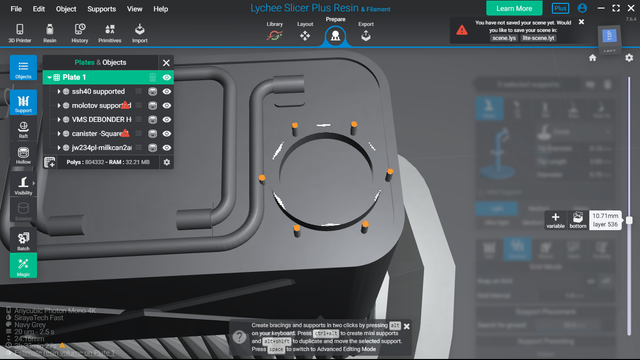
Task: Expand the VMS DEBONDER H object
Action: 59,120
